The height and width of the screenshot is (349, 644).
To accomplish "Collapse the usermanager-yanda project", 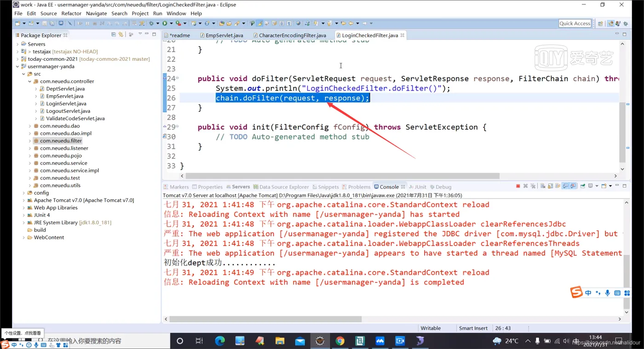I will pos(17,66).
